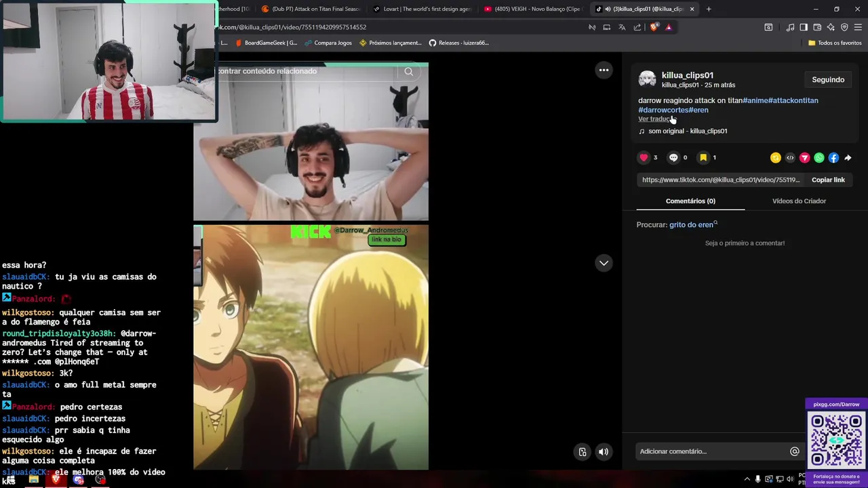Screen dimensions: 868x488
Task: Bookmark the video with the yellow favorite icon
Action: click(703, 157)
